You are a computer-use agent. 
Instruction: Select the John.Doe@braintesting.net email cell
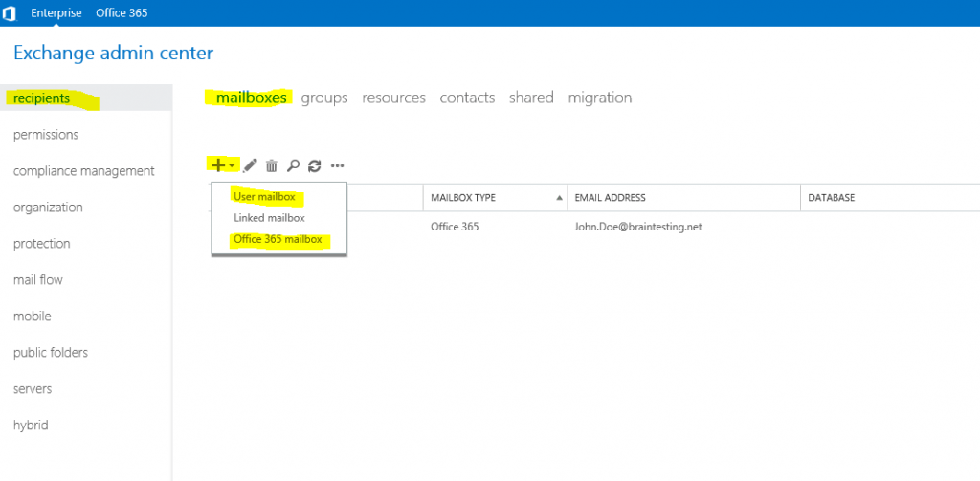pos(638,227)
